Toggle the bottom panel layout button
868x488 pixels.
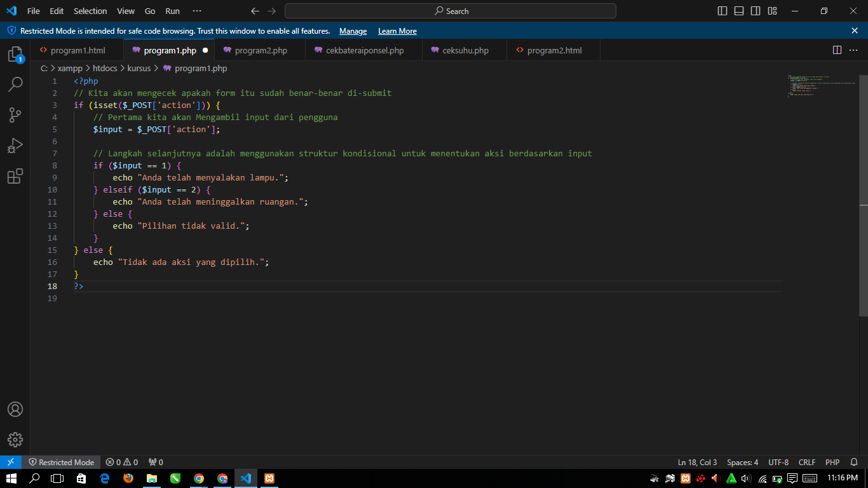739,11
